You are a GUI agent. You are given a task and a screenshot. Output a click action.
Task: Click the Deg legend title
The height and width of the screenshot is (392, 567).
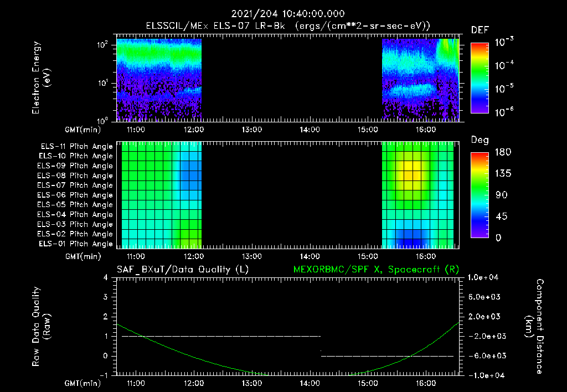click(480, 140)
